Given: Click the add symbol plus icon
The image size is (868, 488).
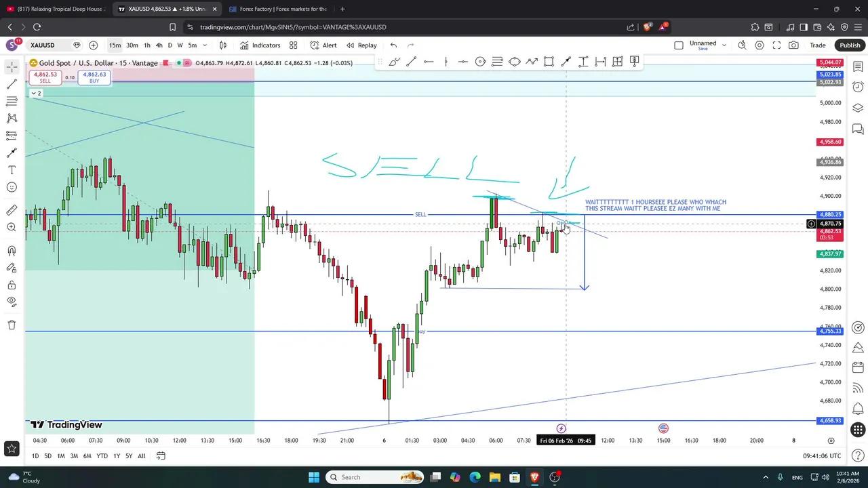Looking at the screenshot, I should [93, 45].
